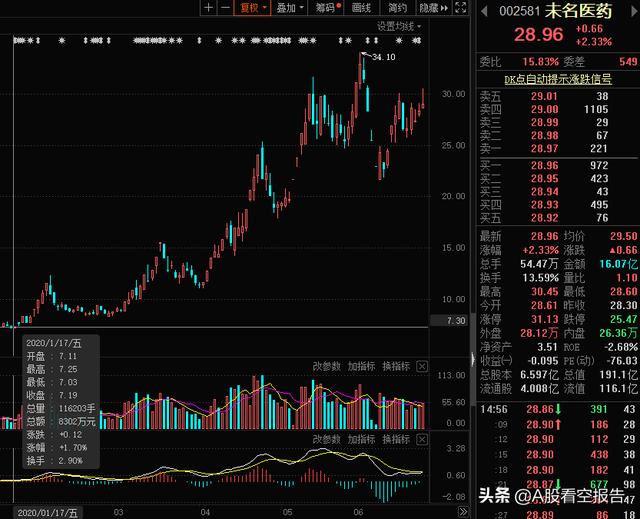
Task: Click the 总量 116203手 entry in data tooltip
Action: coord(61,408)
